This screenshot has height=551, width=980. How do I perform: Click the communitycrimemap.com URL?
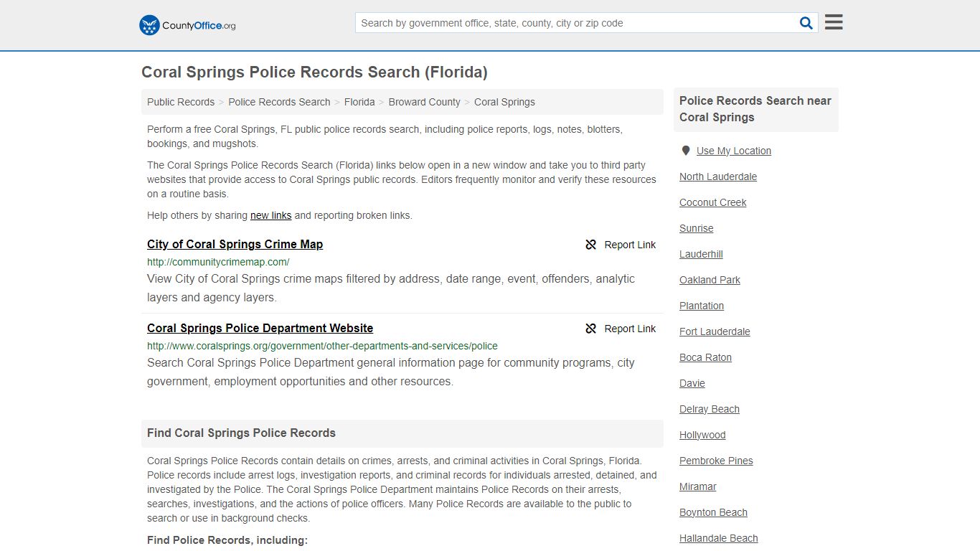[218, 262]
